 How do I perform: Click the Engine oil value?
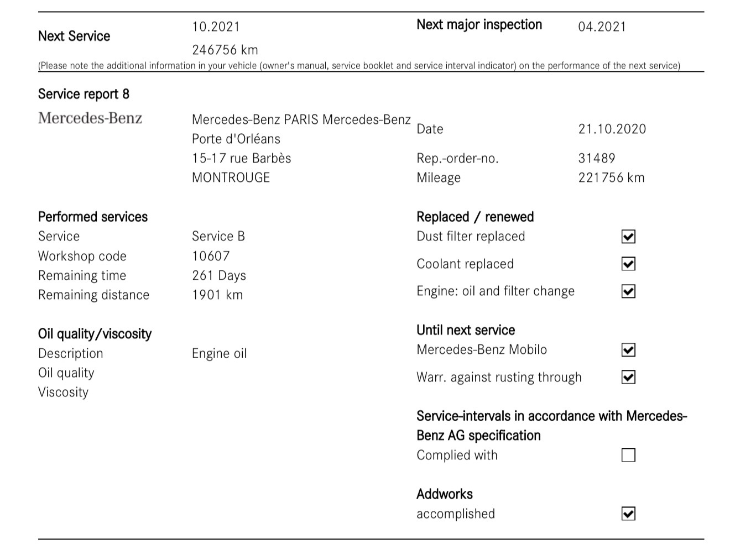click(220, 353)
